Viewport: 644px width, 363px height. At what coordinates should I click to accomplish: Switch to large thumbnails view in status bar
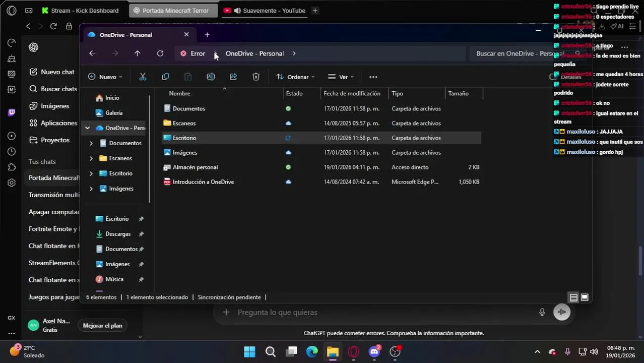[x=585, y=297]
